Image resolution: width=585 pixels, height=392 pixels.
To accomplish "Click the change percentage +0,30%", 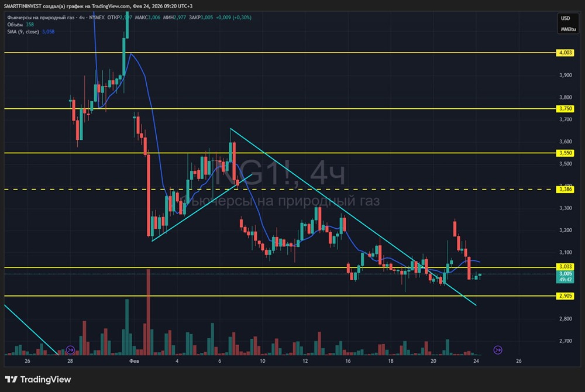I will [242, 18].
